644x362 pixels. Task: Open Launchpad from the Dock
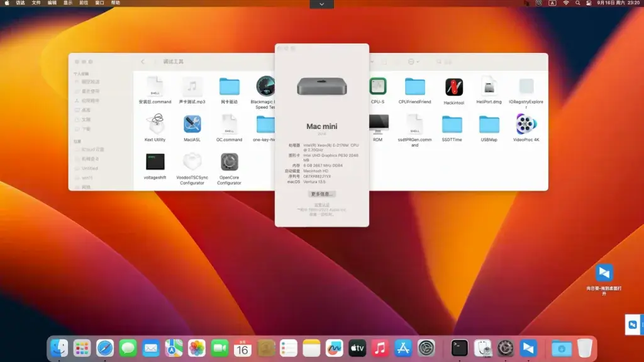pyautogui.click(x=82, y=348)
